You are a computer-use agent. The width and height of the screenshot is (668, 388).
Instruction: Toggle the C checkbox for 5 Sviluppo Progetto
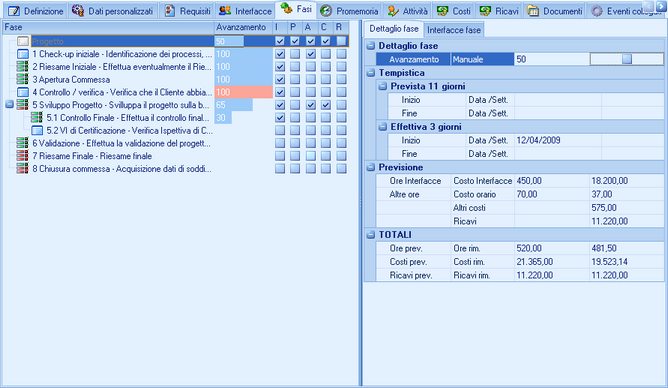(x=326, y=105)
